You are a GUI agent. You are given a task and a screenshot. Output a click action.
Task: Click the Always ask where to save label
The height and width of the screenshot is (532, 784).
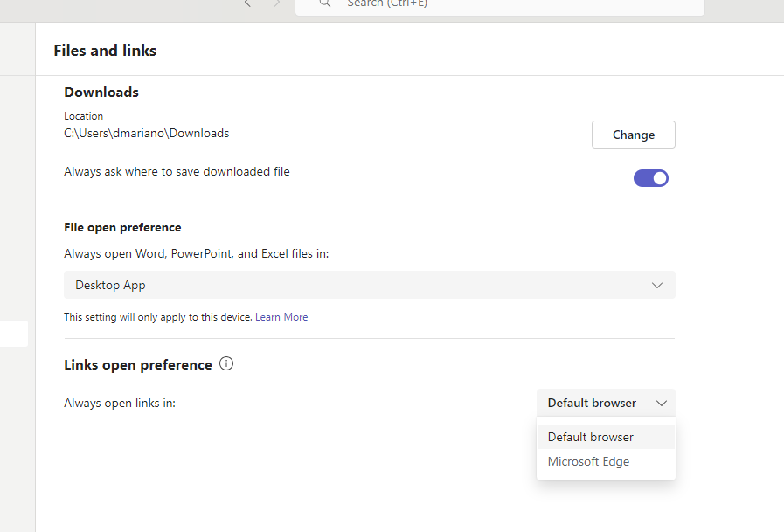coord(177,171)
